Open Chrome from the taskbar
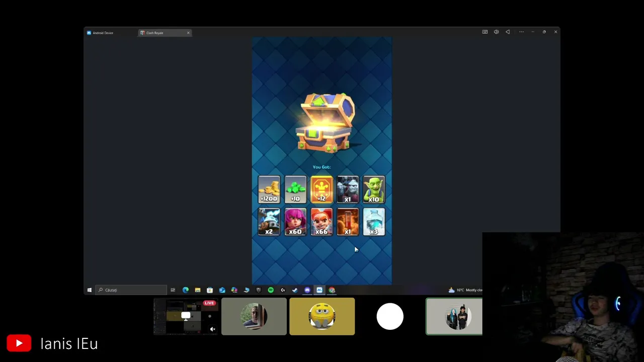This screenshot has height=362, width=644. 332,290
